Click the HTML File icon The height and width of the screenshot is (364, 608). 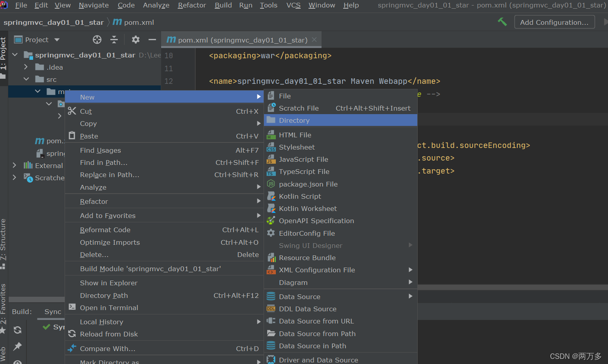point(271,135)
